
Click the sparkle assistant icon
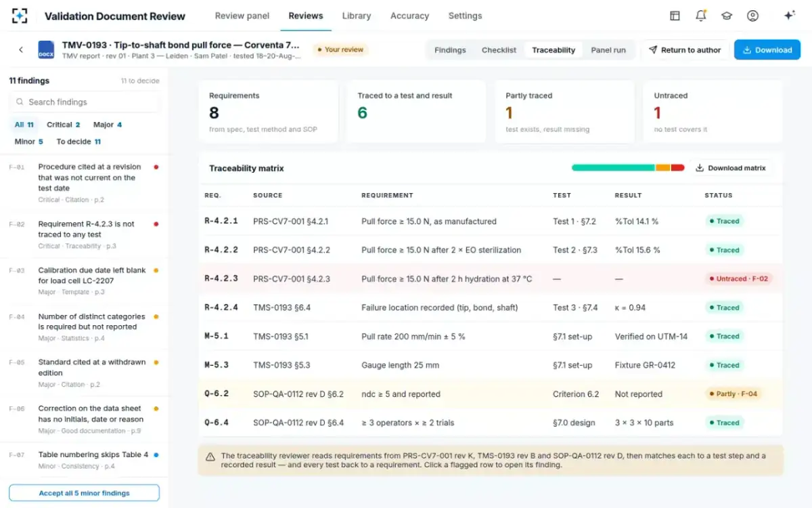click(789, 16)
